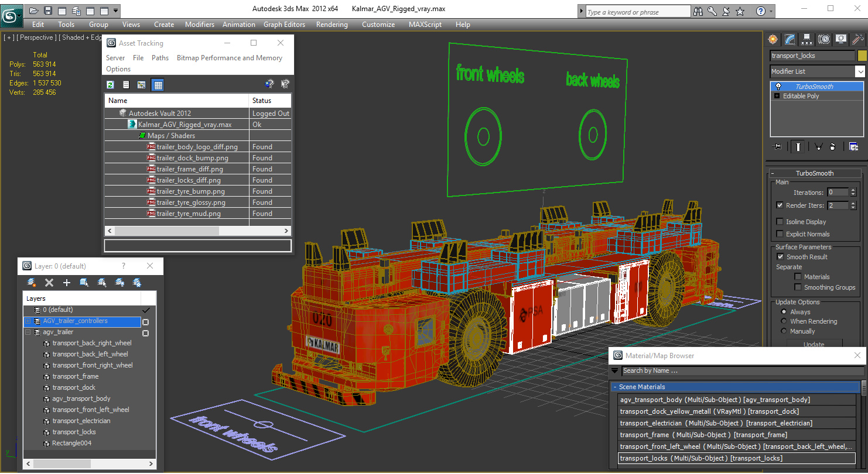This screenshot has height=474, width=868.
Task: Click the Delete Layer X icon in Layer window
Action: (49, 283)
